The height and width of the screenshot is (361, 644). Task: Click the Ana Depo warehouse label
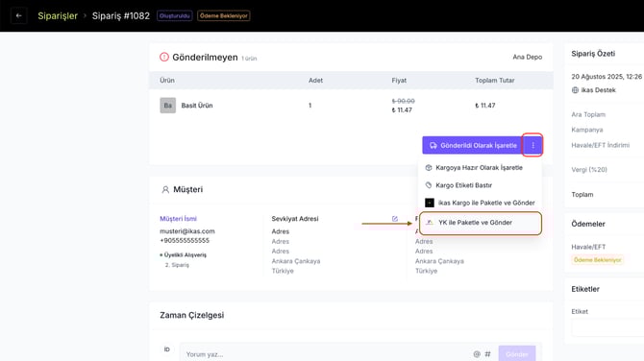tap(527, 57)
